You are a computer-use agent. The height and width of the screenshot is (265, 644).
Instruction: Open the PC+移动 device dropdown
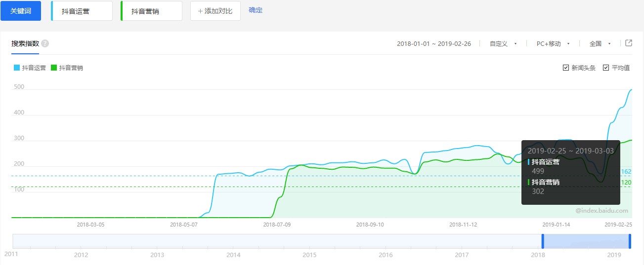[553, 43]
